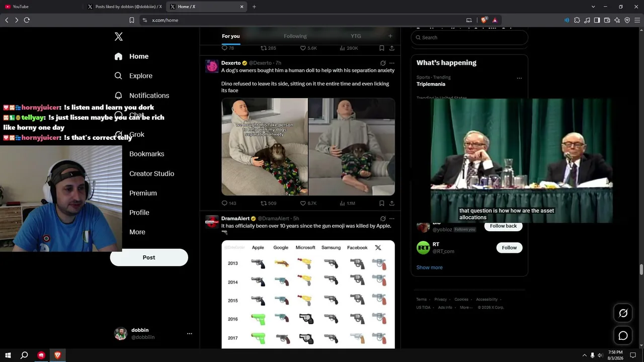644x362 pixels.
Task: Reply to the Dexerto post with 143 replies
Action: [x=229, y=203]
